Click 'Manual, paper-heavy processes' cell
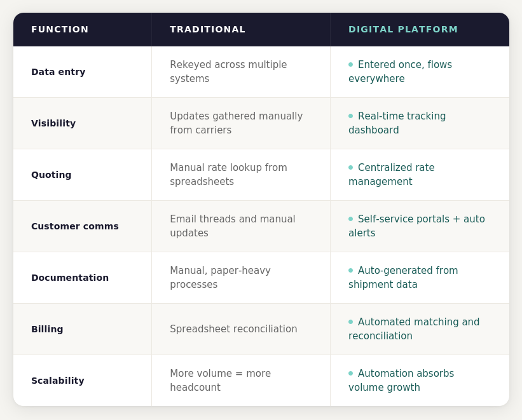Image resolution: width=522 pixels, height=420 pixels. click(241, 278)
